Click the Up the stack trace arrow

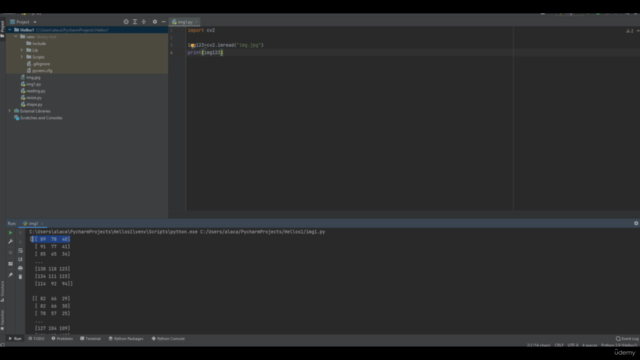(20, 233)
